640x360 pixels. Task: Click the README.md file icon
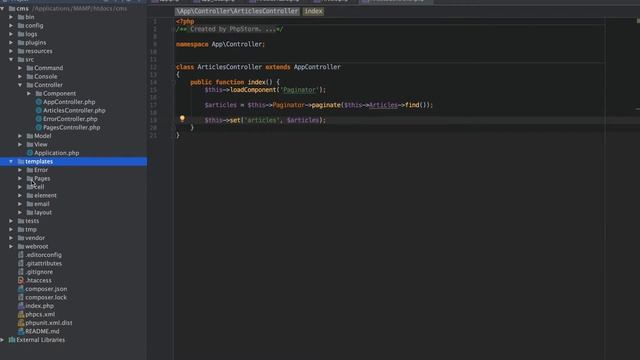[x=21, y=331]
